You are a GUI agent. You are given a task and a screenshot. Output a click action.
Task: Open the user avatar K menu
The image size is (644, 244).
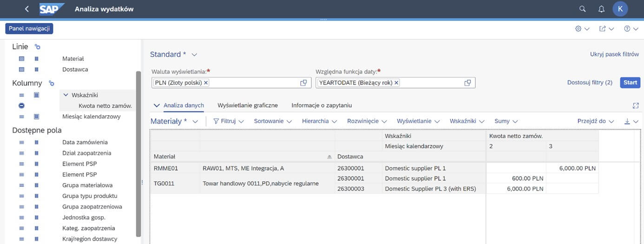[620, 9]
